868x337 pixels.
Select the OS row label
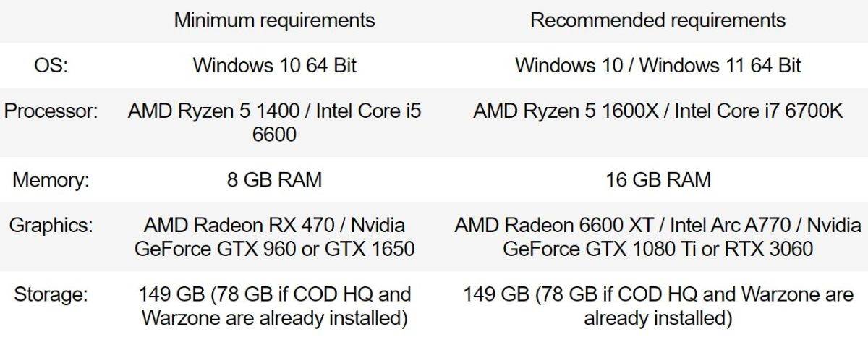(x=50, y=65)
